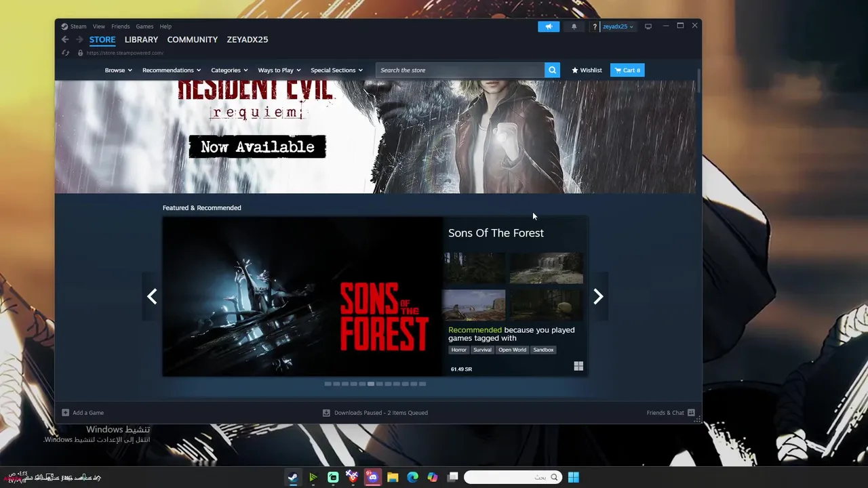The image size is (868, 488).
Task: Click the site padlock icon by the URL
Action: pos(80,53)
